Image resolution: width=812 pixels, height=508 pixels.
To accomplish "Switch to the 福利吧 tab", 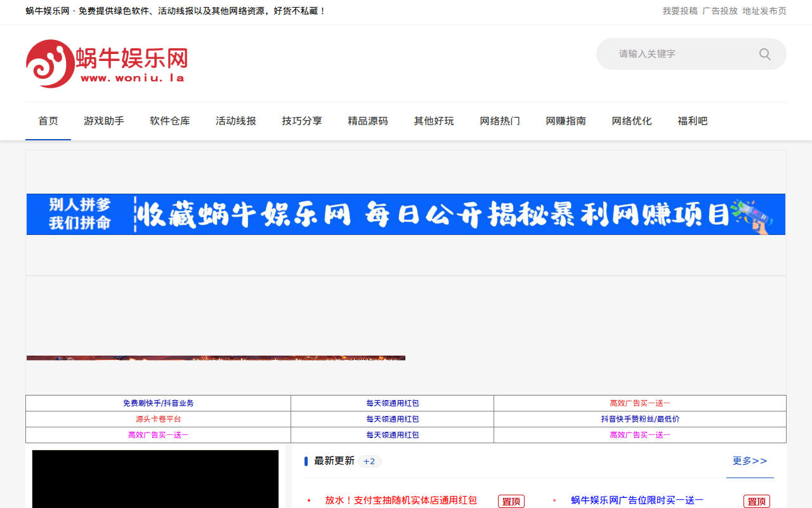I will pyautogui.click(x=692, y=121).
